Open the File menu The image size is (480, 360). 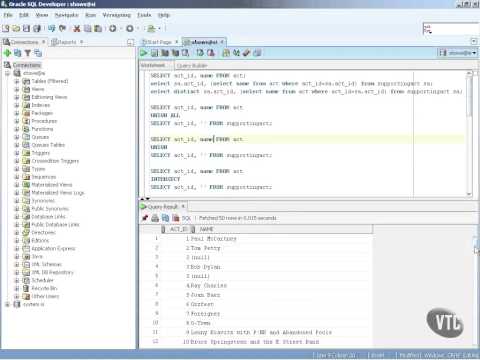pyautogui.click(x=8, y=15)
